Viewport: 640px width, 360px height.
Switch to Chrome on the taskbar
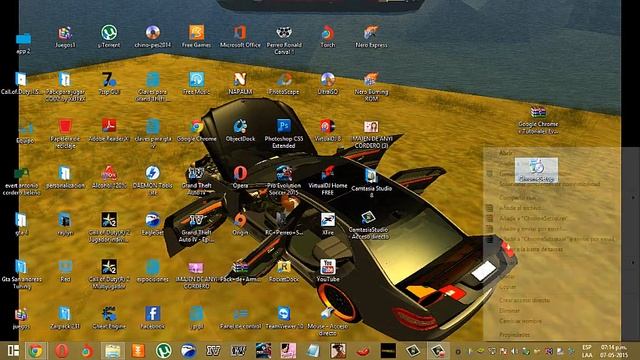[x=36, y=351]
